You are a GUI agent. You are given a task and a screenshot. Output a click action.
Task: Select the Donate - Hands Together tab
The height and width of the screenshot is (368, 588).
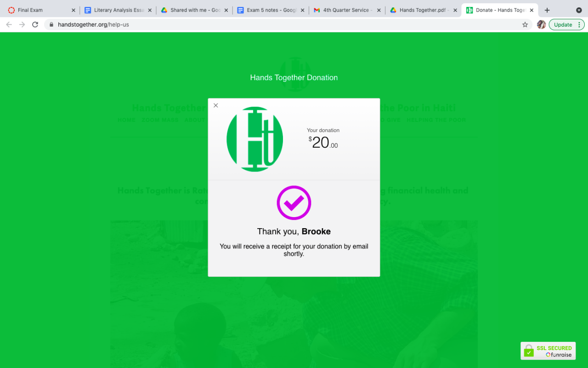click(499, 10)
